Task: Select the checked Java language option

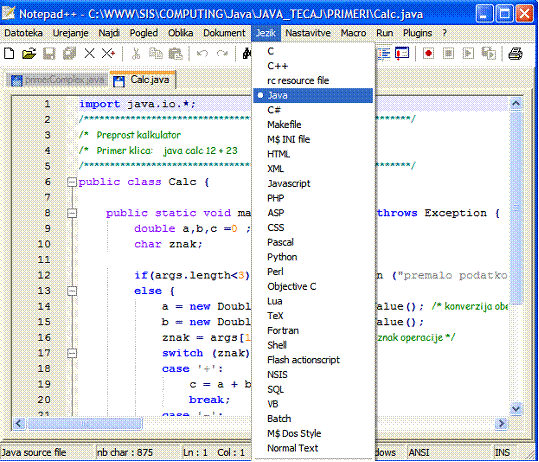Action: click(313, 95)
